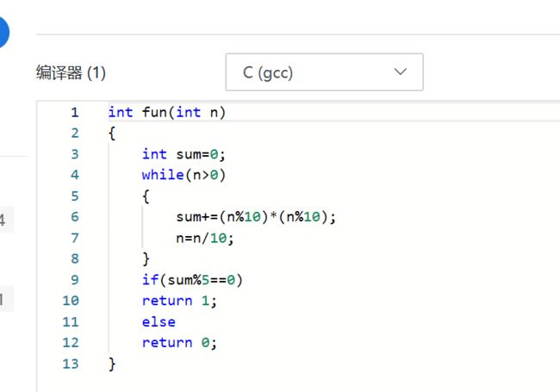The width and height of the screenshot is (560, 392).
Task: Click line number 10 in the gutter
Action: (71, 301)
